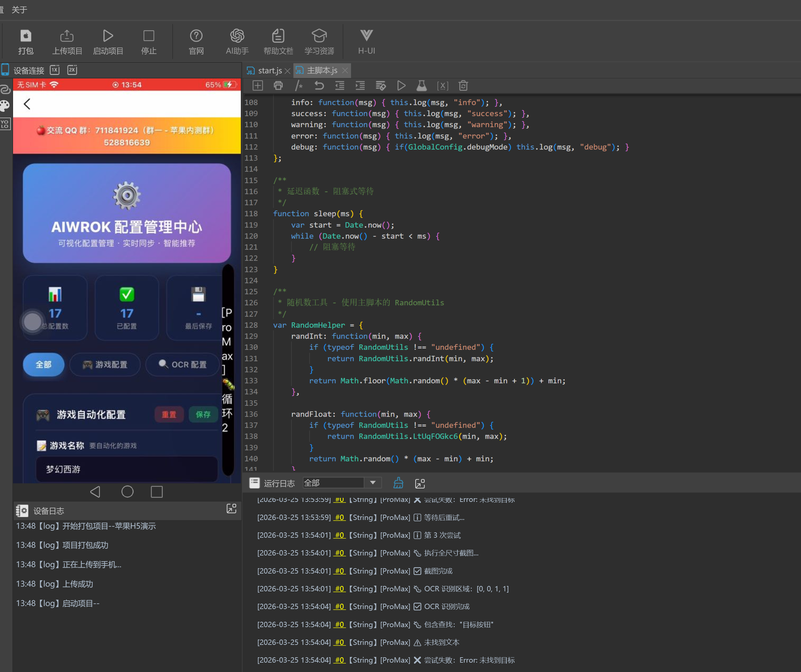This screenshot has width=801, height=672.
Task: Select the 全部 filter pill in phone view
Action: [43, 364]
